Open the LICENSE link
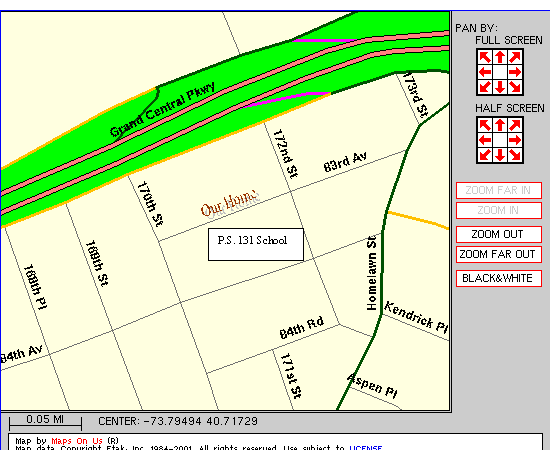 point(365,448)
